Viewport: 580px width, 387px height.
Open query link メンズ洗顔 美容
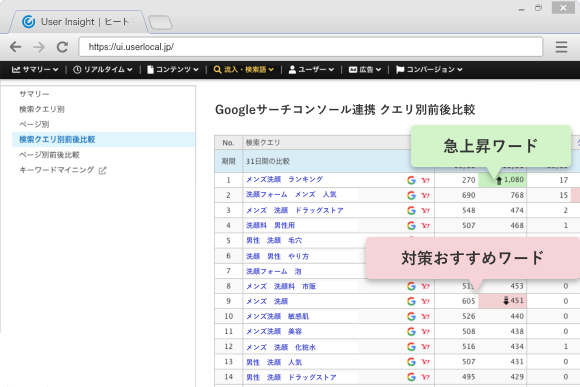274,332
